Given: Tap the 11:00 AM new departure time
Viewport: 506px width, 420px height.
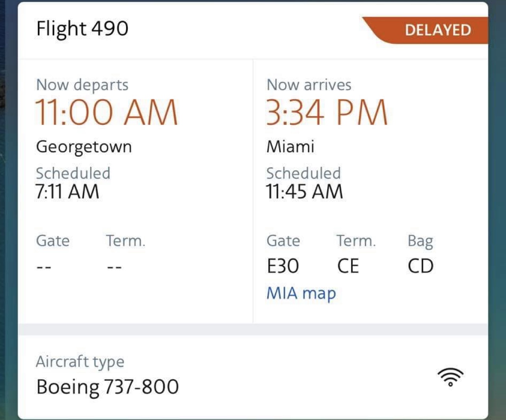Looking at the screenshot, I should pos(107,113).
